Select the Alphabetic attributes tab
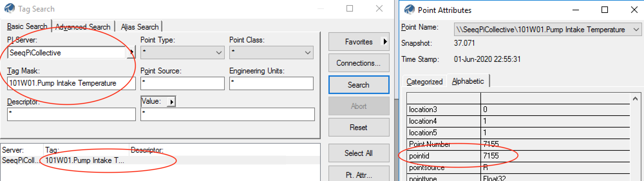Screen dimensions: 644x181 click(x=468, y=81)
